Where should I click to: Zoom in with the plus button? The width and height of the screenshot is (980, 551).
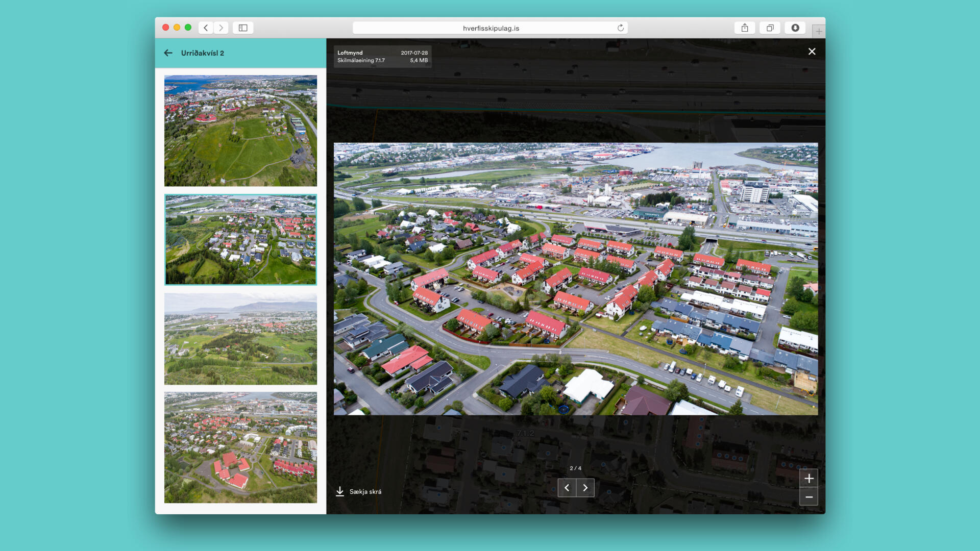tap(808, 479)
